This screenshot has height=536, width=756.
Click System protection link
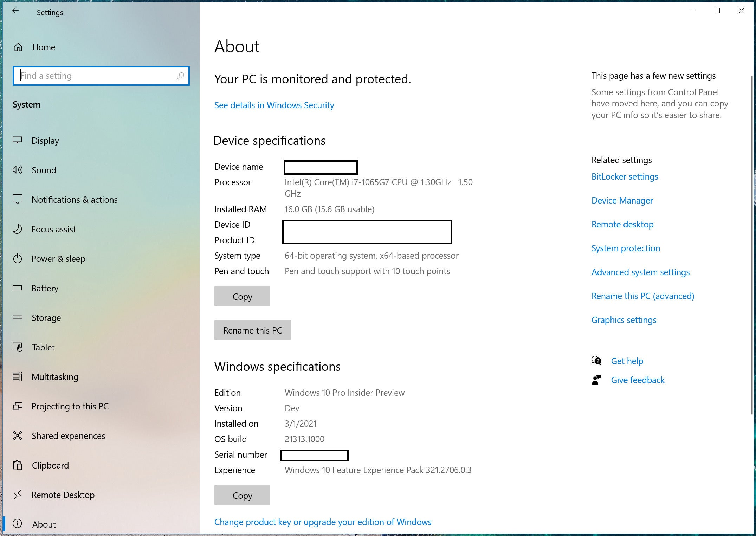click(626, 248)
